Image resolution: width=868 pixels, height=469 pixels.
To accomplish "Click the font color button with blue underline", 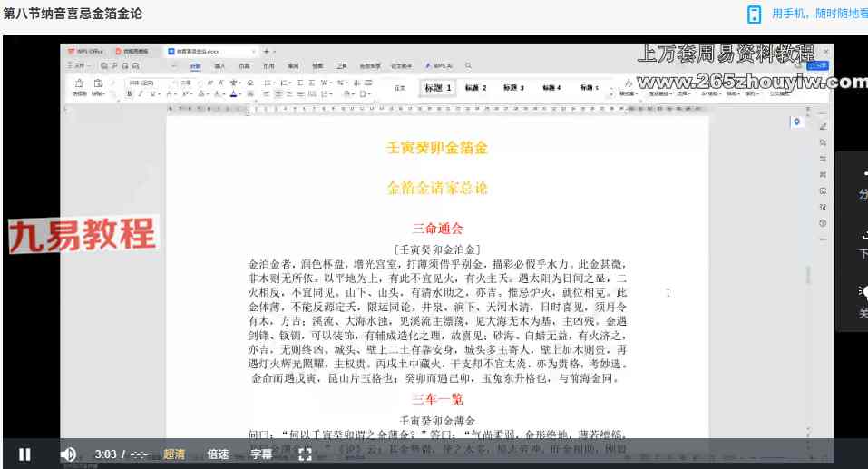I will 233,93.
